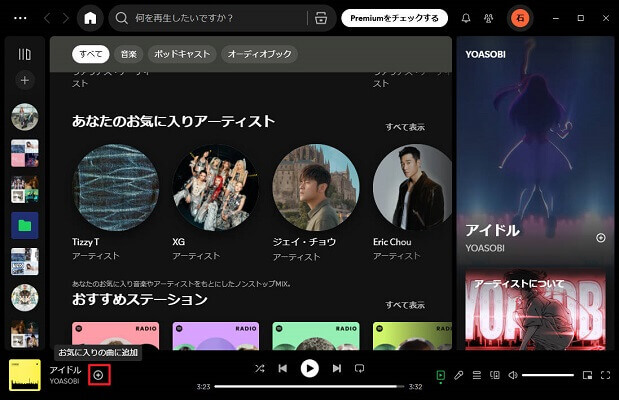Open Tizzy T artist card
Viewport: 619px width, 400px height.
[x=116, y=202]
